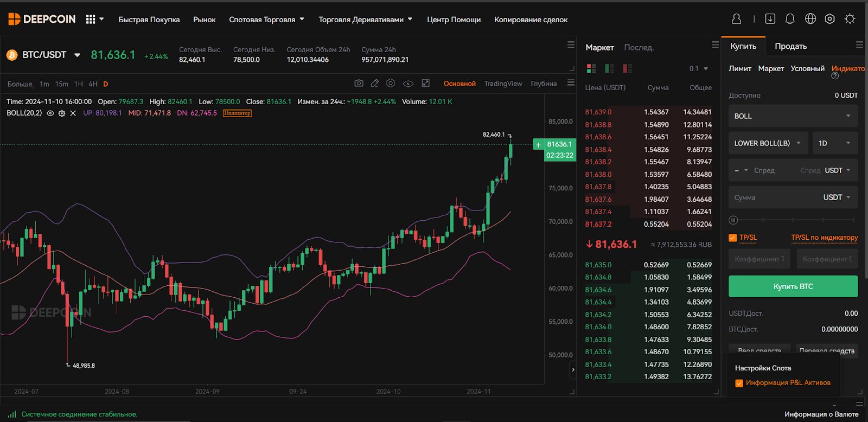Switch to Послед. trades tab
Viewport: 868px width, 422px height.
point(639,48)
